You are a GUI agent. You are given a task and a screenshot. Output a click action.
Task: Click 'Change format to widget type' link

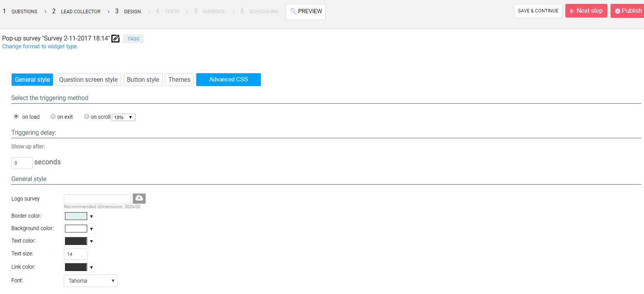point(40,46)
